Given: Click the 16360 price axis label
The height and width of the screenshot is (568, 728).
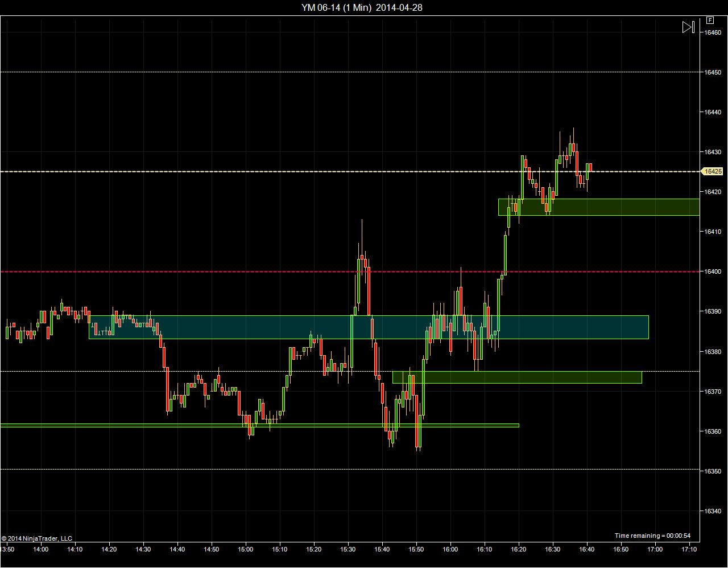Looking at the screenshot, I should click(x=713, y=431).
